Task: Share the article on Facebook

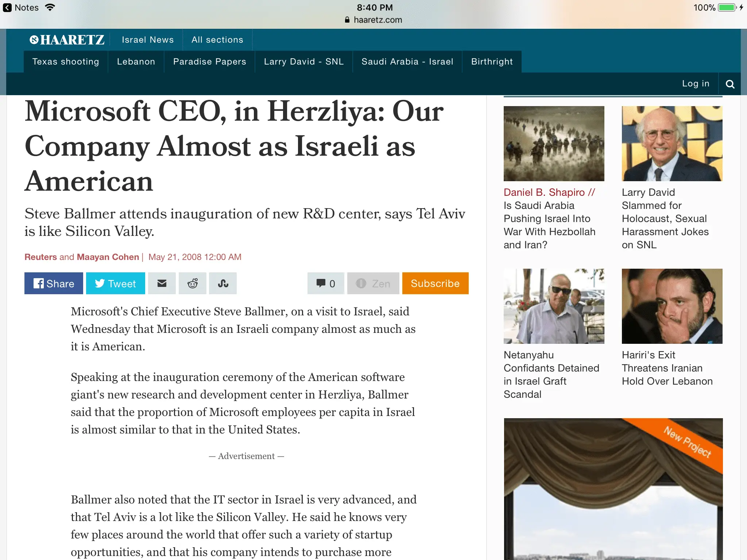Action: [54, 283]
